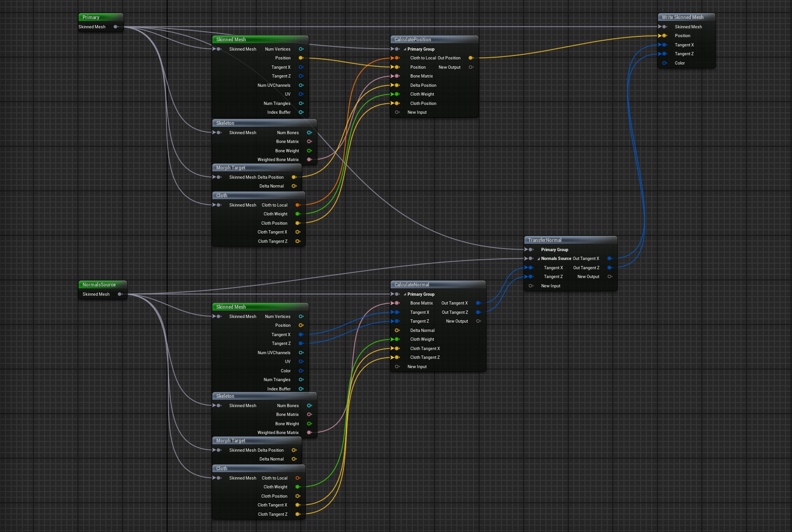792x532 pixels.
Task: Click New Input on the CalculateNormal node
Action: point(416,367)
